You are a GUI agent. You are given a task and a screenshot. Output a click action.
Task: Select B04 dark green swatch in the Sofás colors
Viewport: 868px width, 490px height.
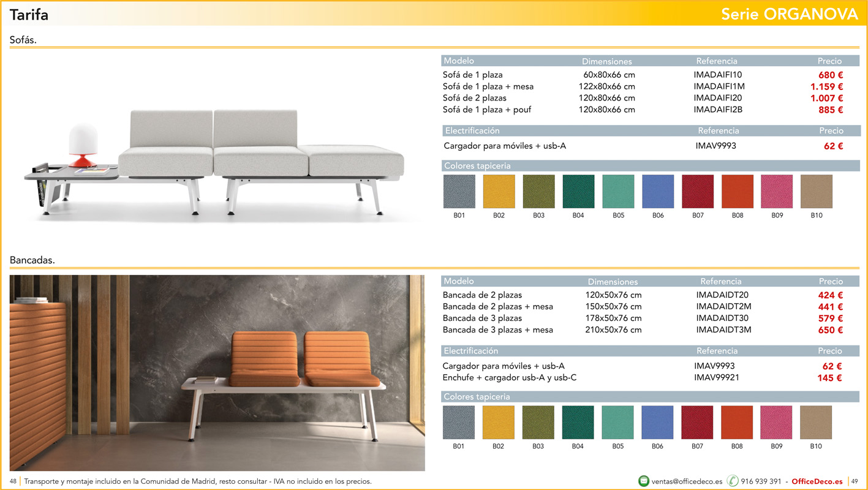tap(578, 192)
